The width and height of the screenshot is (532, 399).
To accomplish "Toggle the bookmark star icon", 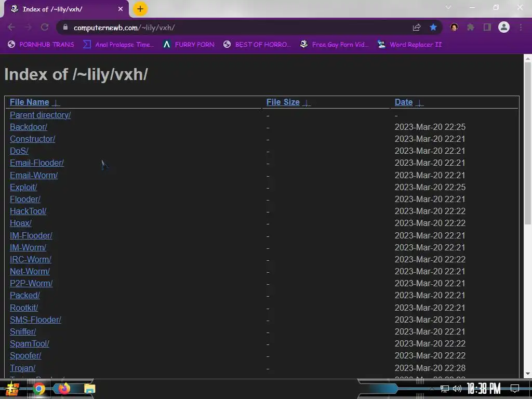I will pyautogui.click(x=433, y=27).
